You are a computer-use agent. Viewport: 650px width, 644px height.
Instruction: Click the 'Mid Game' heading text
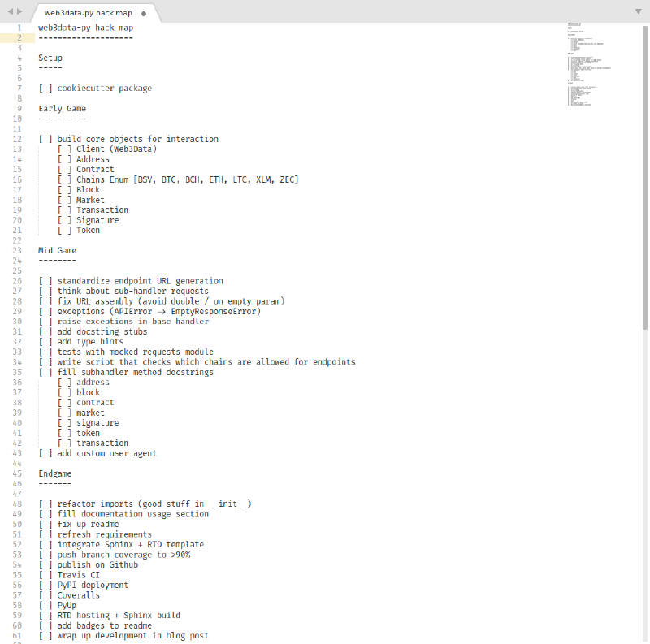57,251
